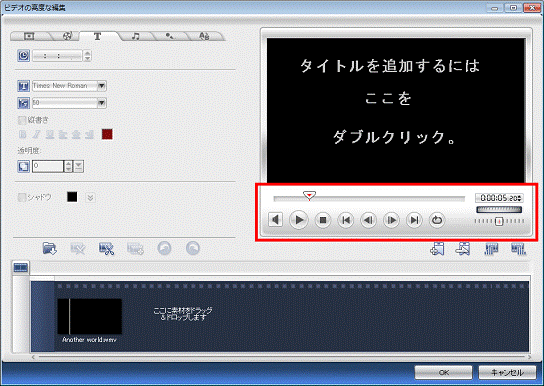Click the キャンセル cancel button
This screenshot has width=544, height=386.
(x=507, y=372)
